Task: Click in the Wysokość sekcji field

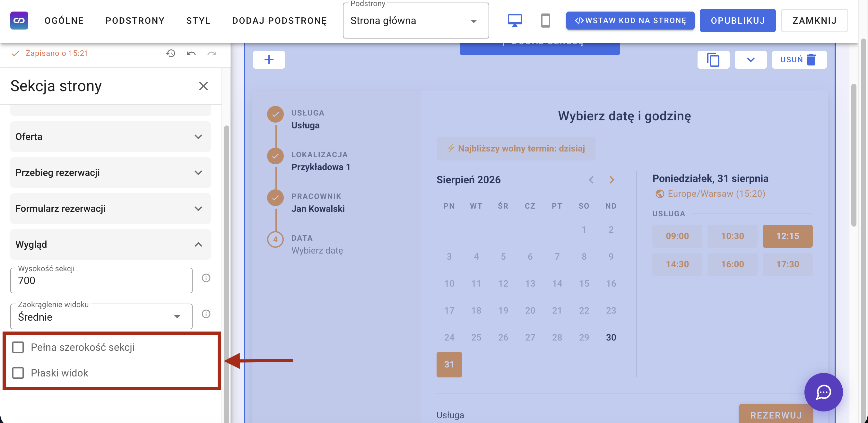Action: click(x=101, y=281)
